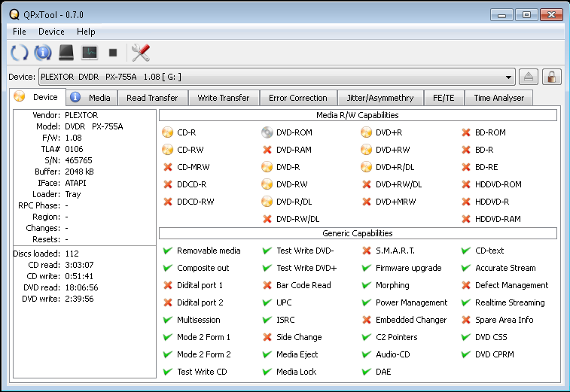Click the red X beside Spare Area Info
This screenshot has height=392, width=570.
coord(466,320)
